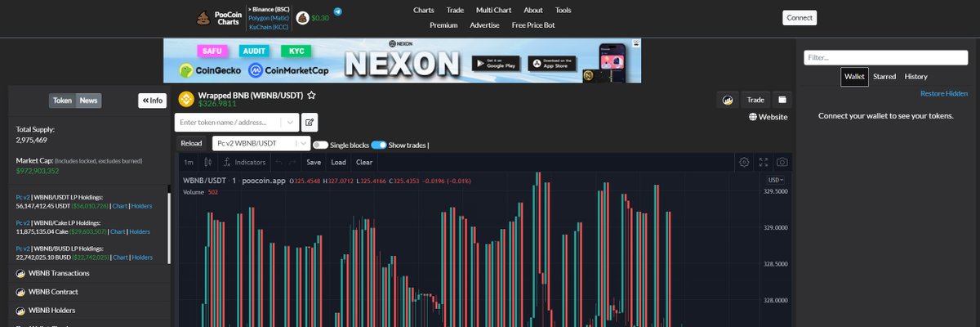
Task: Click the sidebar vertical scrollbar
Action: (x=169, y=227)
